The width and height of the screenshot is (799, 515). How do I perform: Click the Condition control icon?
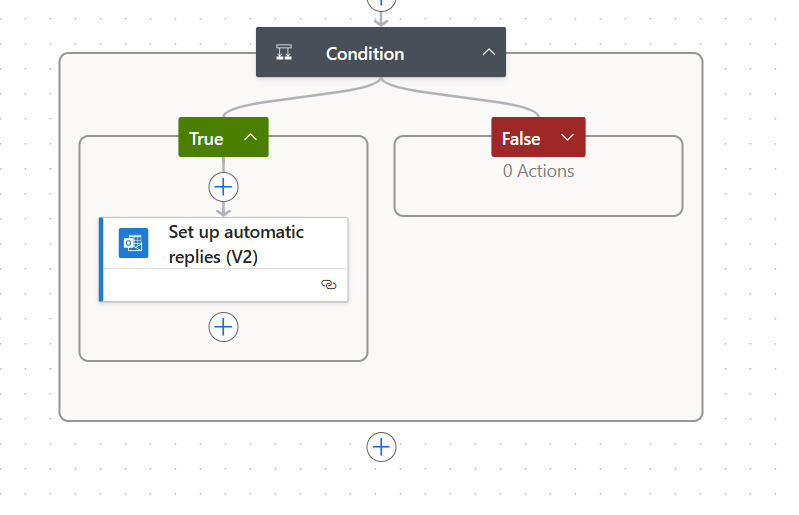pyautogui.click(x=285, y=53)
